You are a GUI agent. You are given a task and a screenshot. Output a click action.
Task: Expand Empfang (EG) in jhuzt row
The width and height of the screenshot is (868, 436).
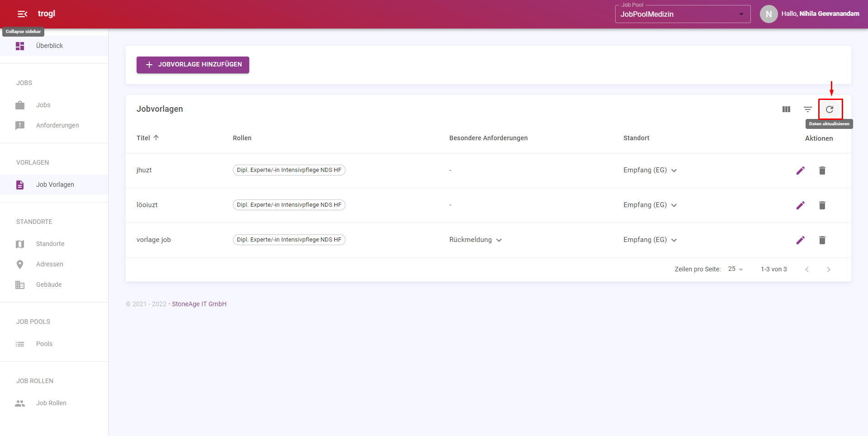coord(674,171)
